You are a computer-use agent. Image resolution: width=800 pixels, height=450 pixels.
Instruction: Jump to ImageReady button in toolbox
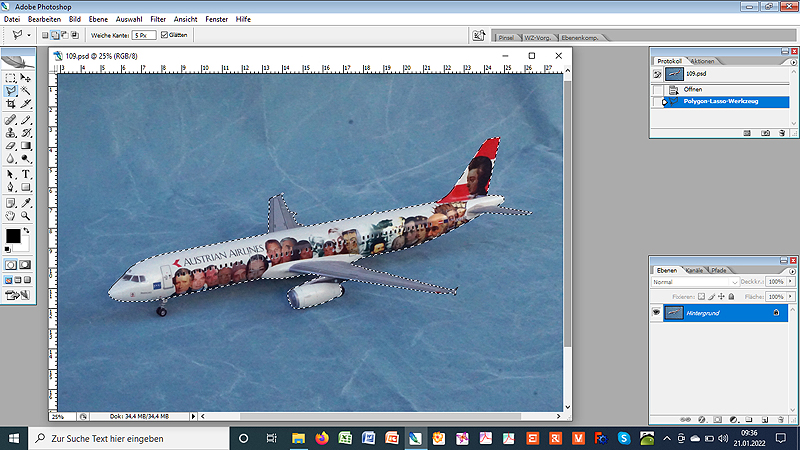[x=18, y=295]
